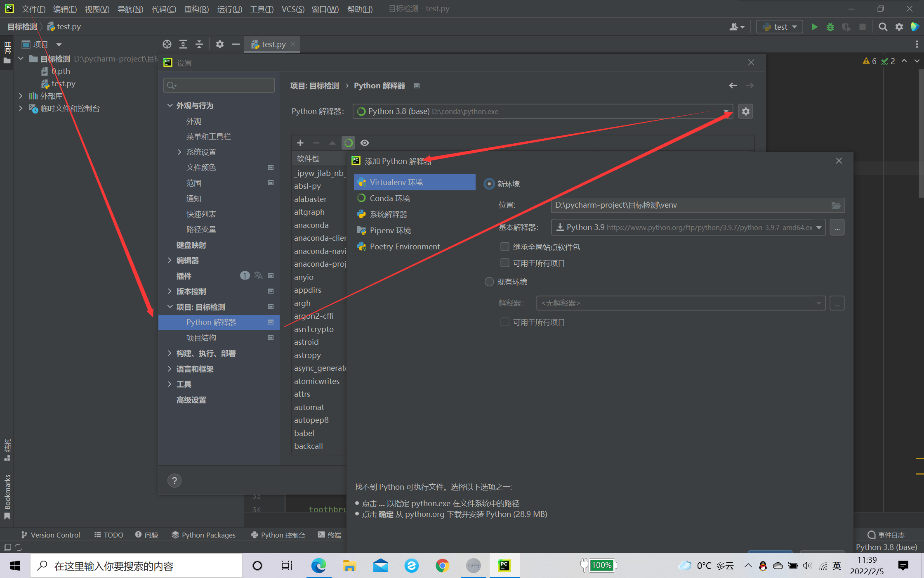Check 可用于所有项目 under new environment
Viewport: 924px width, 578px height.
pos(504,263)
